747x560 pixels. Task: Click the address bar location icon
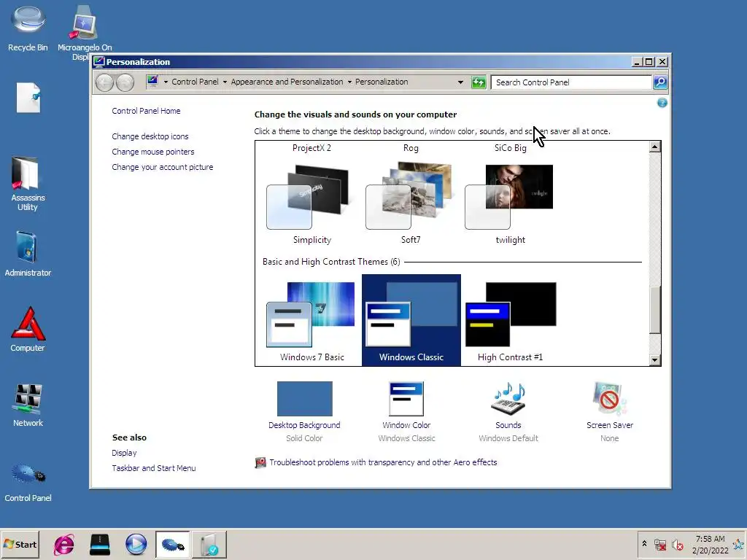(152, 82)
